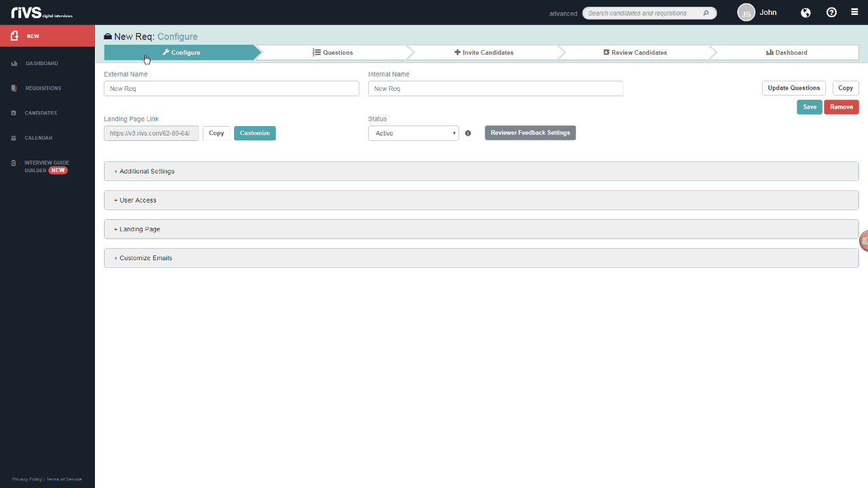The height and width of the screenshot is (488, 868).
Task: Expand the User Access section
Action: click(481, 201)
